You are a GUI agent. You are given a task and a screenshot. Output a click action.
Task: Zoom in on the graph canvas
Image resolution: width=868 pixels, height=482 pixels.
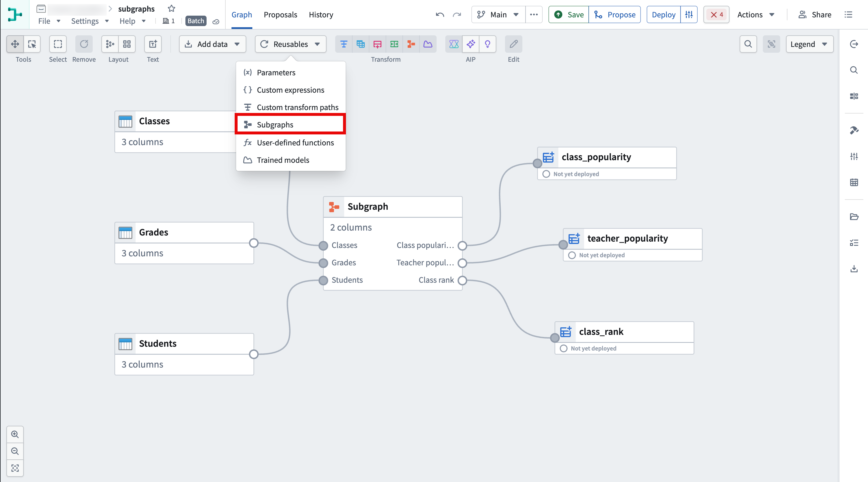(15, 434)
